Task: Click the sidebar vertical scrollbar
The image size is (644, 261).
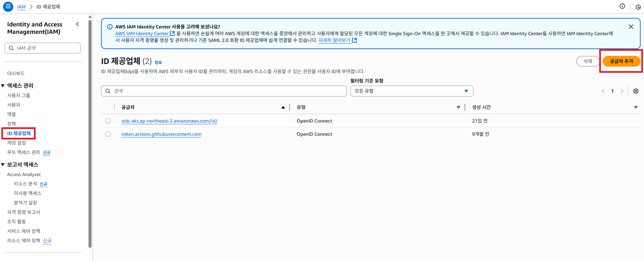Action: (90, 134)
